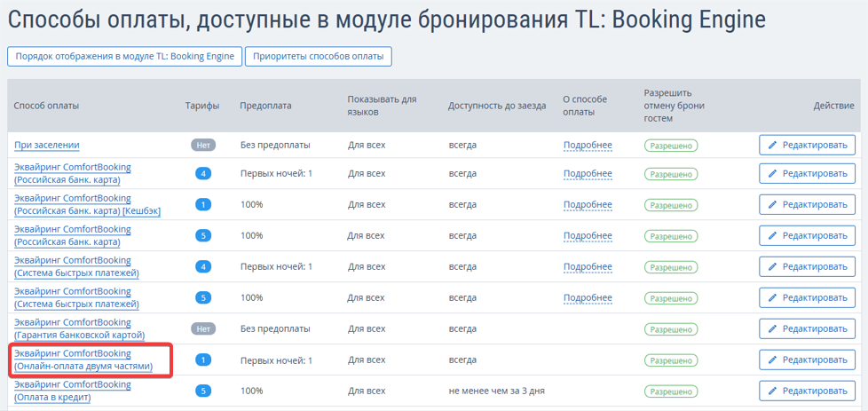Image resolution: width=868 pixels, height=411 pixels.
Task: Open 'Порядок отображения в модуле TL: Booking Engine'
Action: pos(124,57)
